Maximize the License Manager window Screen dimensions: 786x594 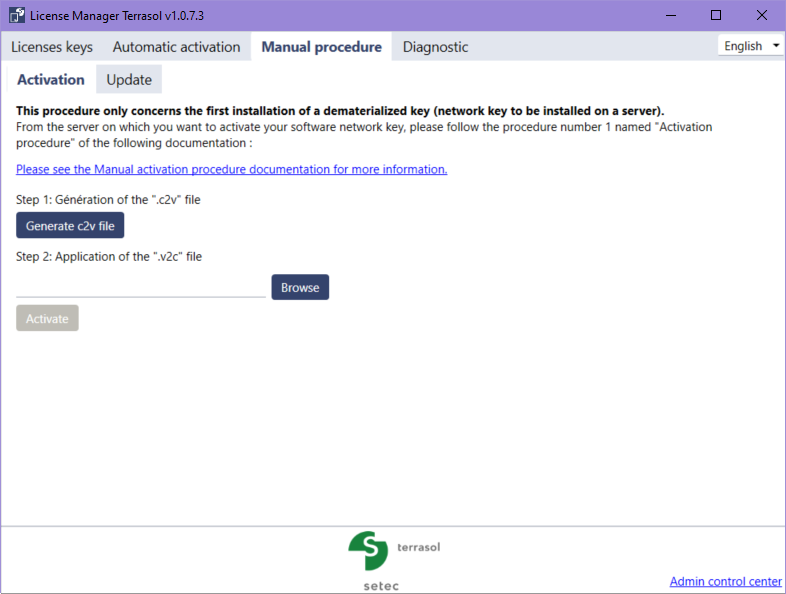tap(716, 16)
